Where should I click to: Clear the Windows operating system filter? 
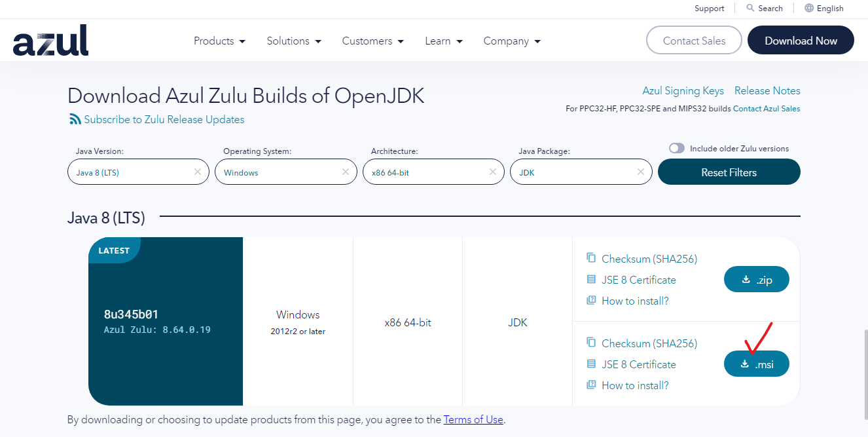[x=345, y=172]
